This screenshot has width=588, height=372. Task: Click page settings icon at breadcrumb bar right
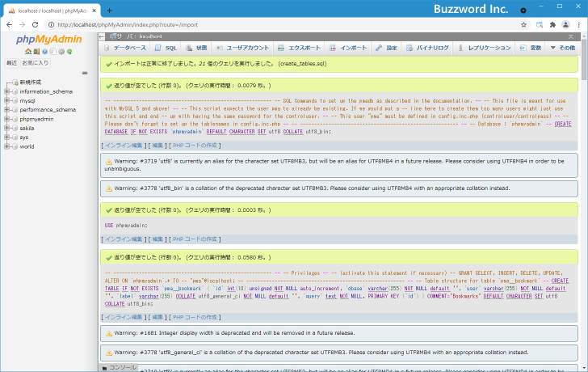(571, 36)
